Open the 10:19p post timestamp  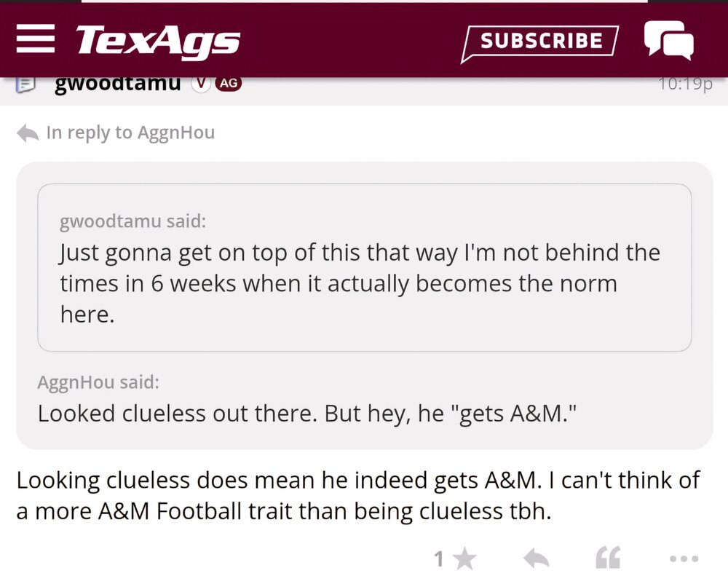[x=684, y=84]
